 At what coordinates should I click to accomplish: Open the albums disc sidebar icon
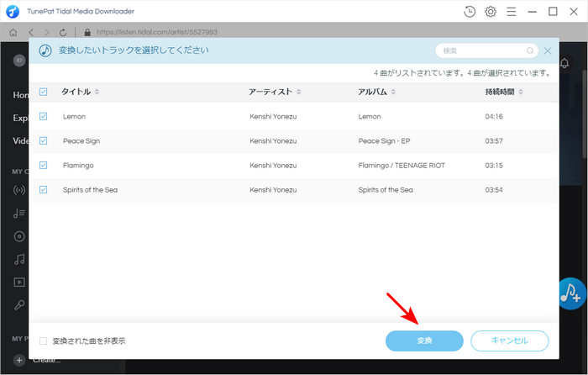click(19, 236)
